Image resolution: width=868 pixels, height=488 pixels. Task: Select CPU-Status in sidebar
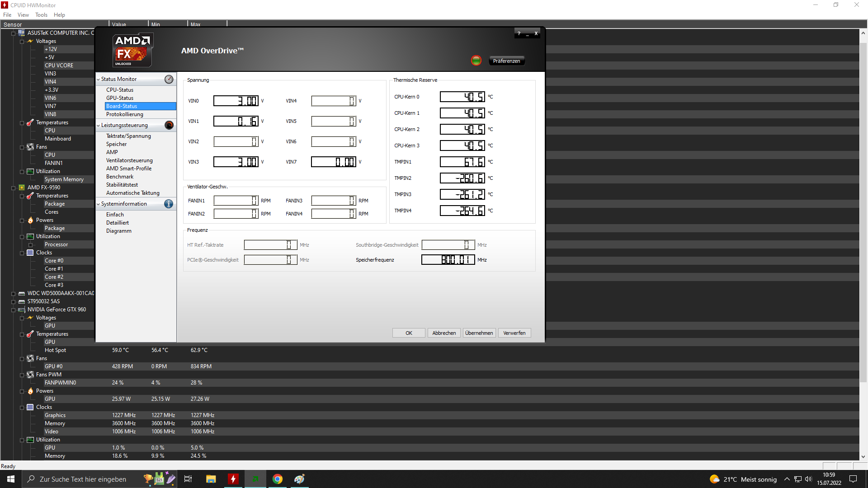120,90
